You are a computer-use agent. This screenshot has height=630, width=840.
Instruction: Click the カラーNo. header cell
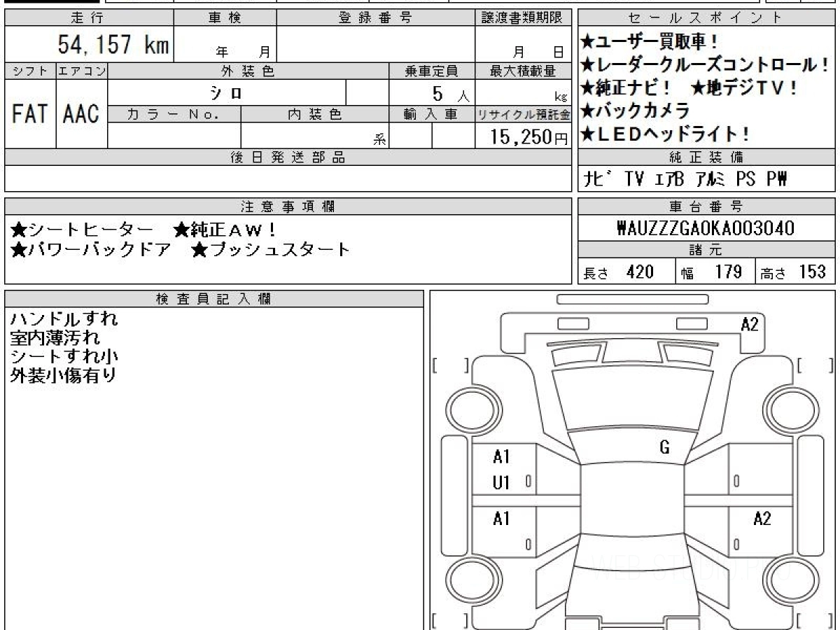[174, 114]
